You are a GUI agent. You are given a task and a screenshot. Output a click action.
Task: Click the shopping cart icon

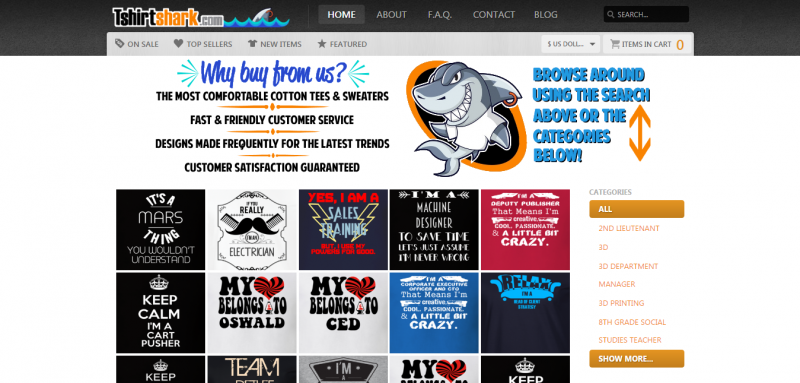coord(615,44)
